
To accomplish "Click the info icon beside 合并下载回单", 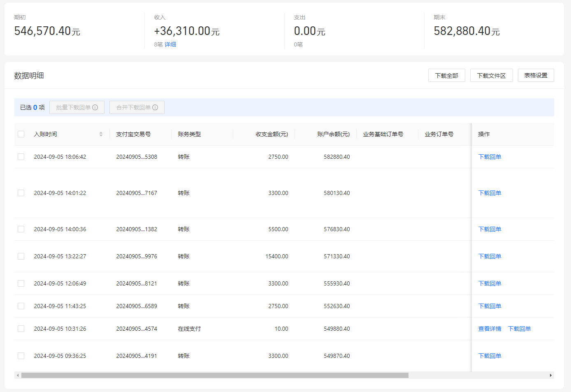I will (155, 107).
